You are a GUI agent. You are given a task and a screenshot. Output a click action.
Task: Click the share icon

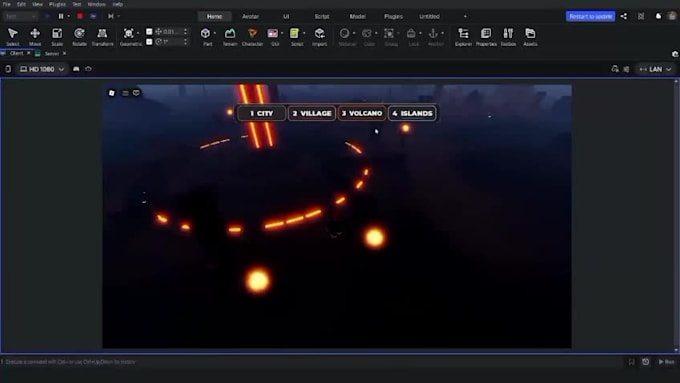tap(624, 16)
